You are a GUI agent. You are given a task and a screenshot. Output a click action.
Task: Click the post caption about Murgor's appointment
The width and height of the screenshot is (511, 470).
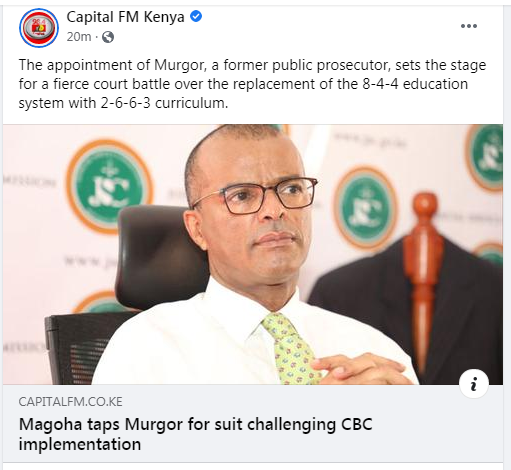(x=252, y=84)
